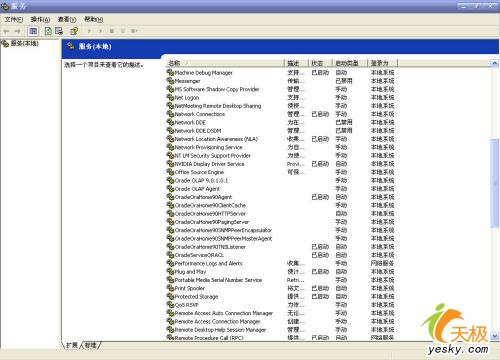The height and width of the screenshot is (360, 500).
Task: Click the gear icon beside OracleOraHome90Agent
Action: click(170, 197)
